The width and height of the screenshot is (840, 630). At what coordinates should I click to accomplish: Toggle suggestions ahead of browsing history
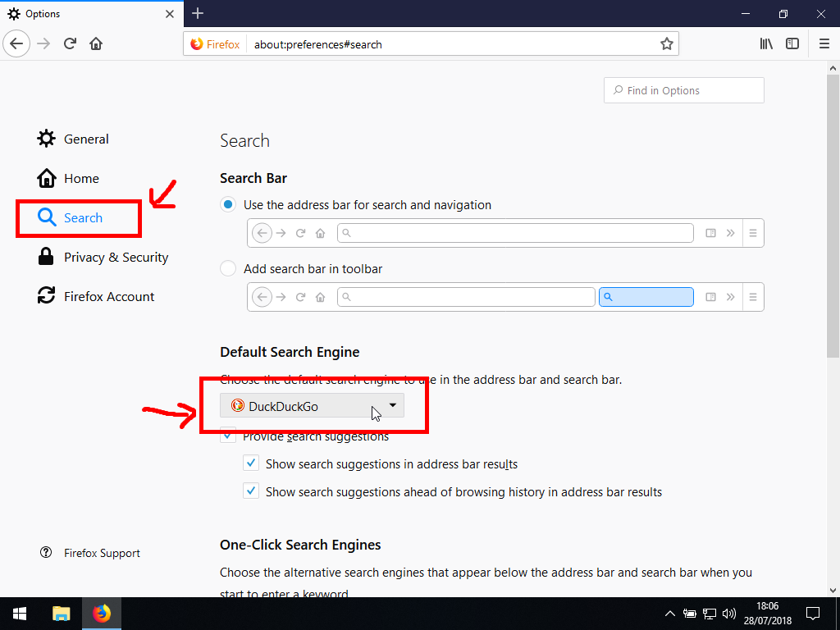tap(251, 491)
